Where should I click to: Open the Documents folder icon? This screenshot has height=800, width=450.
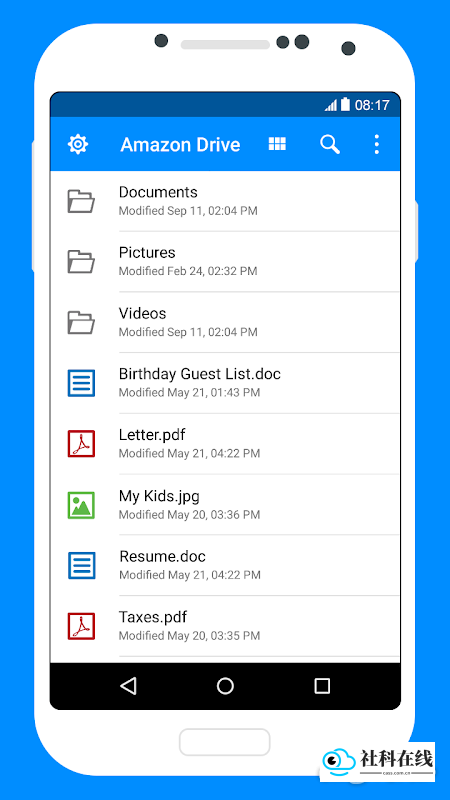pos(81,201)
